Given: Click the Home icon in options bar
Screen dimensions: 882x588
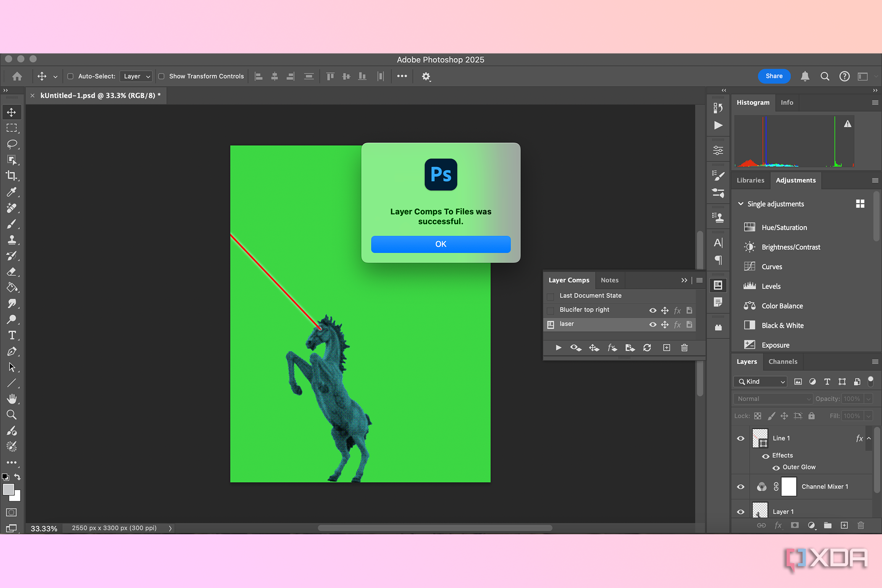Looking at the screenshot, I should [x=17, y=76].
